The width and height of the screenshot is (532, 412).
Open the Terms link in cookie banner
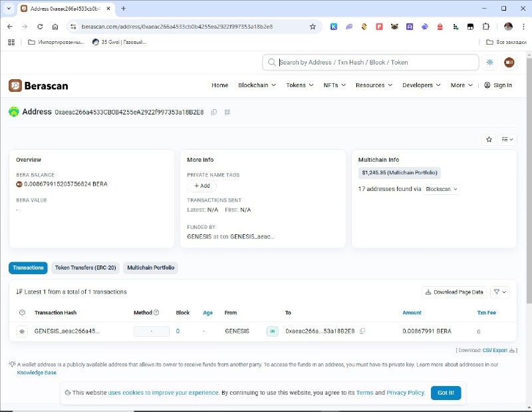(x=364, y=393)
